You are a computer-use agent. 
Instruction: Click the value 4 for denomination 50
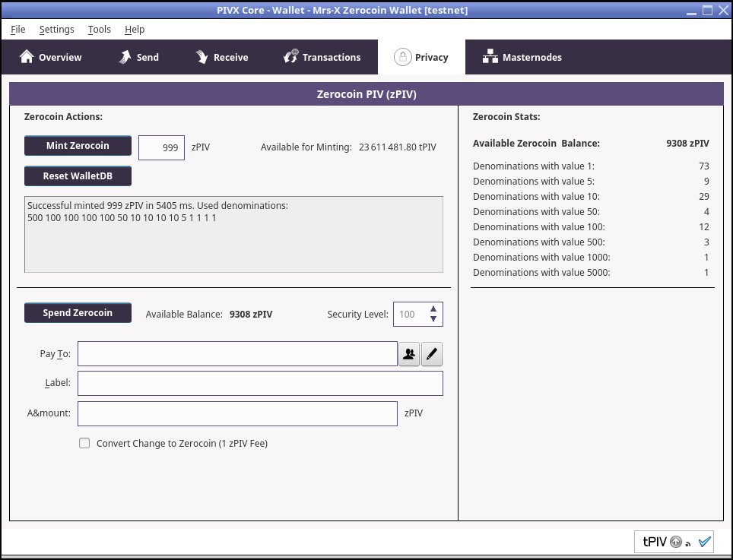(706, 211)
